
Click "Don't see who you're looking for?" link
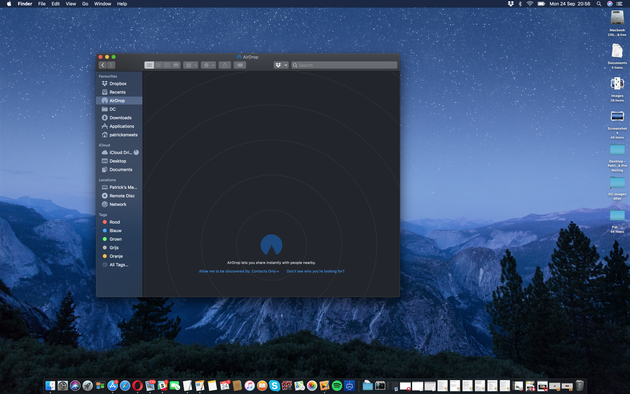(315, 272)
